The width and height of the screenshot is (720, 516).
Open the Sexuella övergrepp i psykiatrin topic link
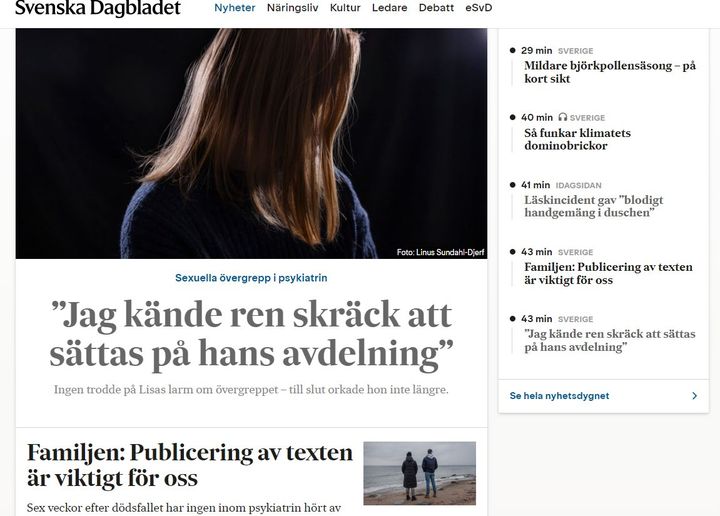251,278
